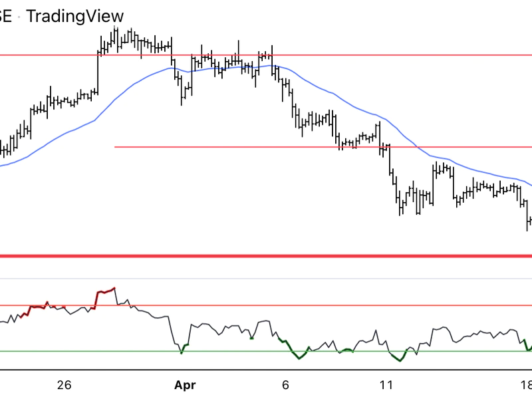Click the thick red line above oscillator pane
This screenshot has width=532, height=399.
pyautogui.click(x=266, y=255)
